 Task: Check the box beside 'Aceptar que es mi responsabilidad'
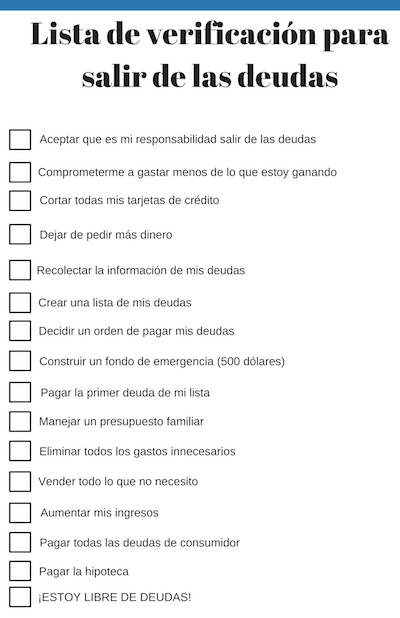[x=20, y=140]
